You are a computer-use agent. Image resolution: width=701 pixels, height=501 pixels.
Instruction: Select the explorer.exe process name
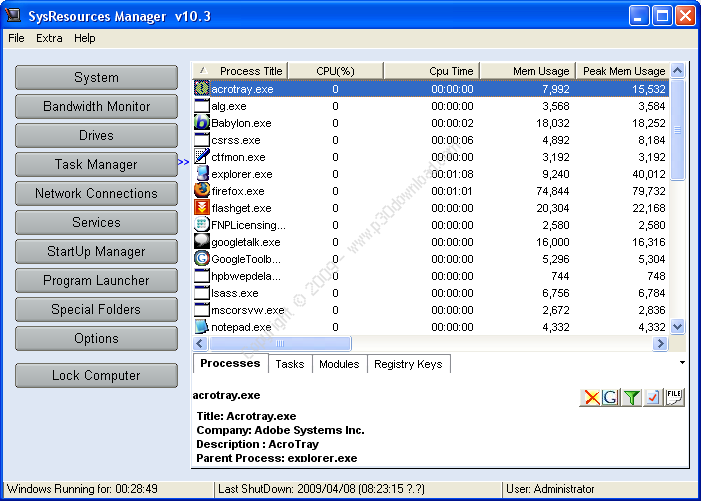(x=241, y=174)
